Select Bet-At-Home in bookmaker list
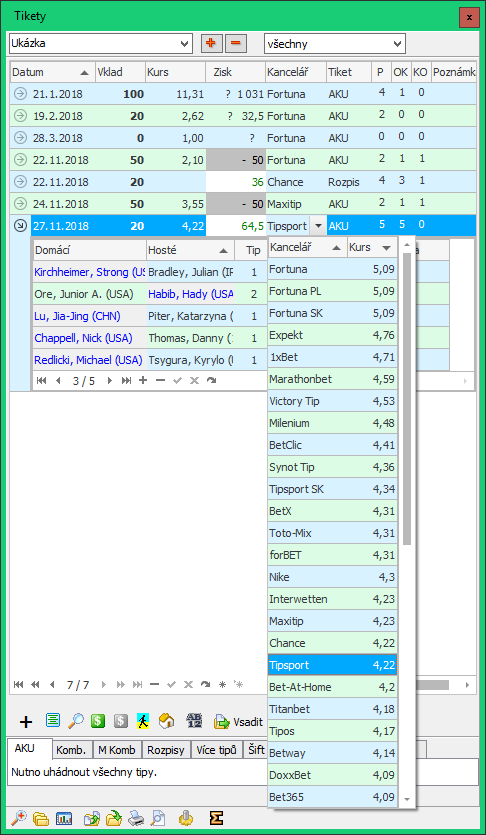Screen dimensions: 486x835 coord(332,687)
